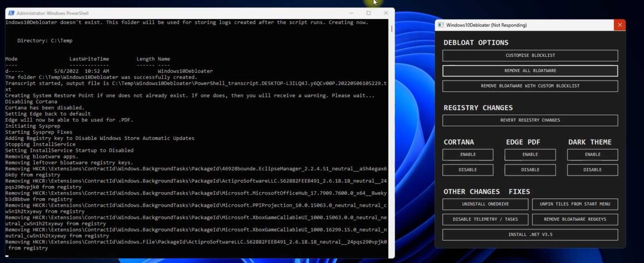644x263 pixels.
Task: Click the 'Windows10Debloater' directory entry in PowerShell
Action: pos(185,71)
